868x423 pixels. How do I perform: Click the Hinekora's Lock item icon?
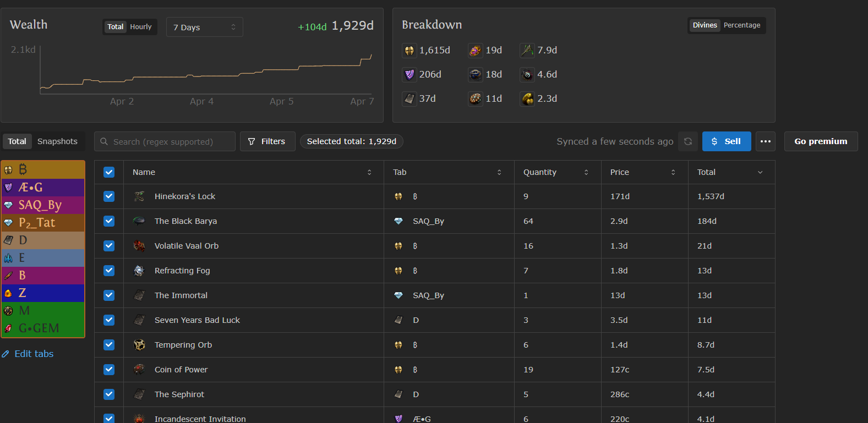[139, 196]
